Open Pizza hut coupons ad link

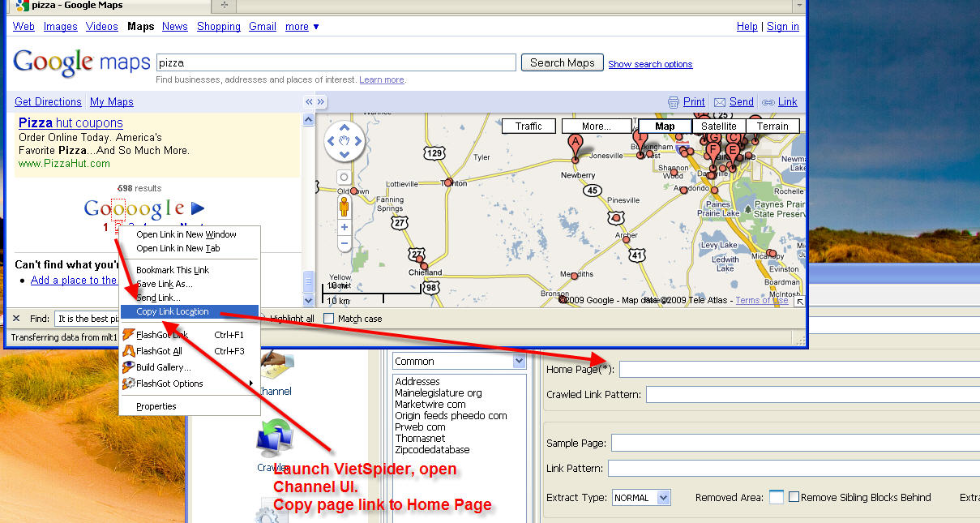71,123
